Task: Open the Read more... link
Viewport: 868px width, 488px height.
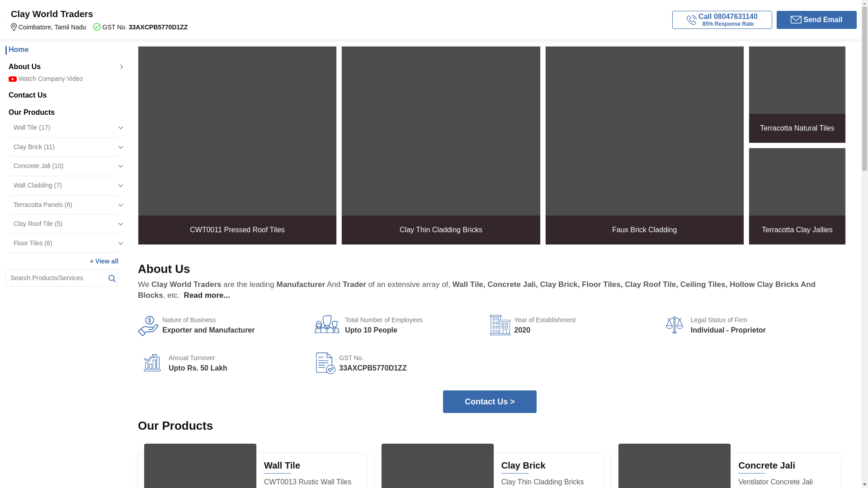Action: 207,296
